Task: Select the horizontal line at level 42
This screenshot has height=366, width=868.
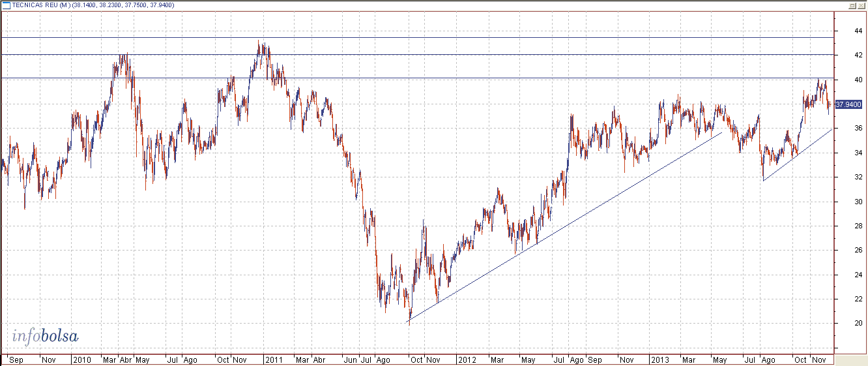Action: click(x=417, y=54)
